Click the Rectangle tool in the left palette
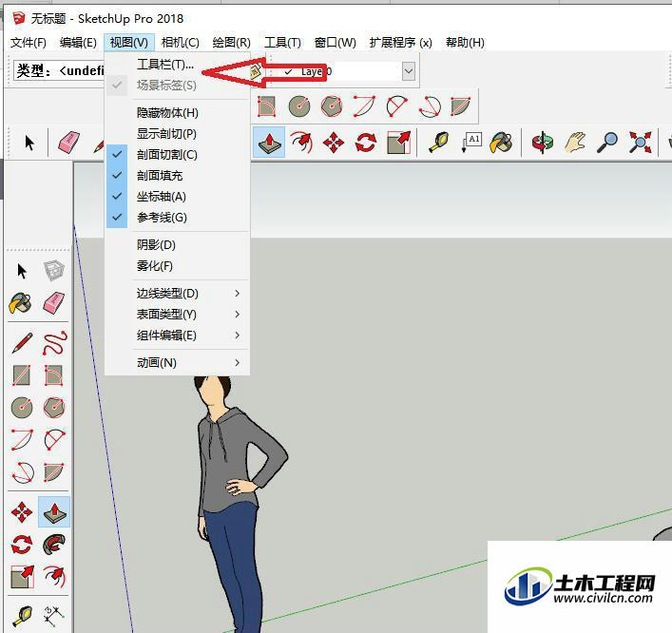The height and width of the screenshot is (633, 672). pyautogui.click(x=22, y=375)
